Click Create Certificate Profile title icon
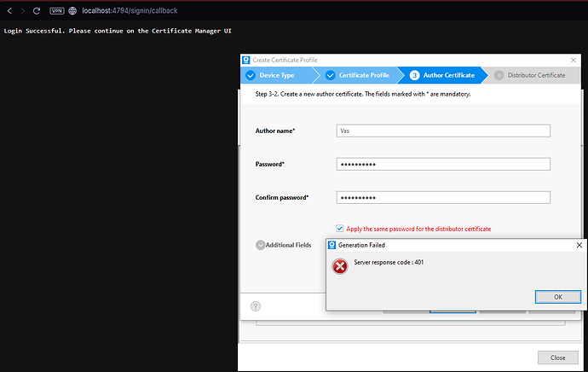The width and height of the screenshot is (588, 372). point(246,60)
